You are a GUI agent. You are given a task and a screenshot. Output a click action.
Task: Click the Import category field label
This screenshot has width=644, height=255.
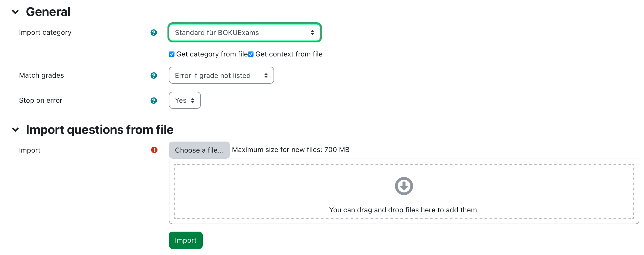pyautogui.click(x=45, y=32)
